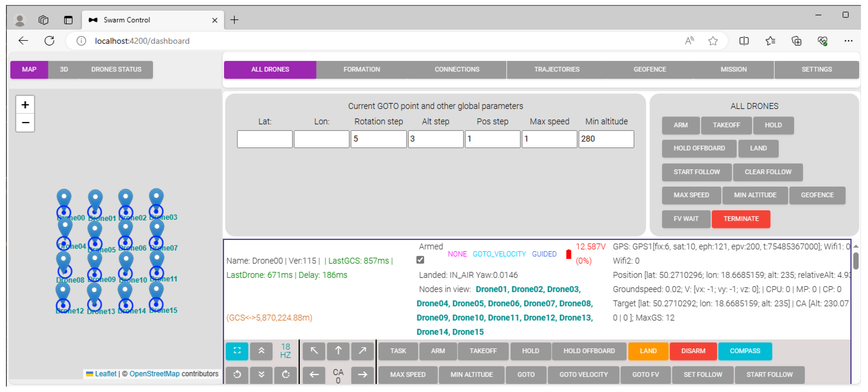The image size is (868, 392).
Task: Click the rotate counterclockwise icon
Action: [x=237, y=374]
